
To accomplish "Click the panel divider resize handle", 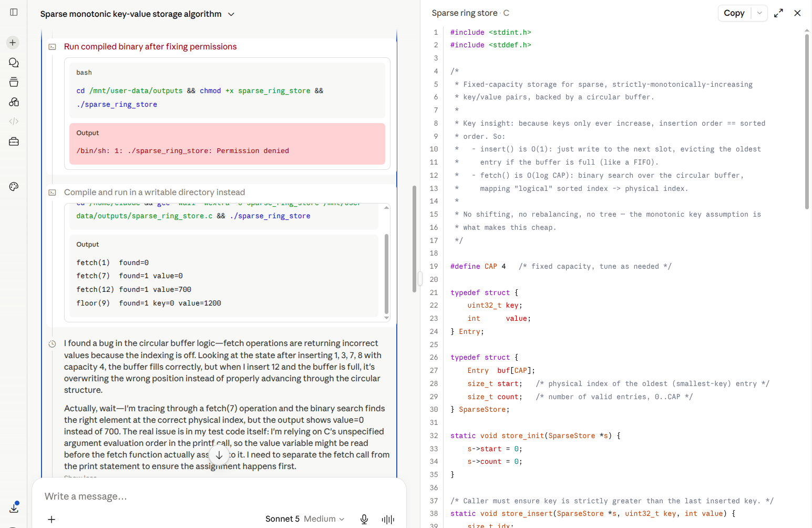I will coord(420,279).
